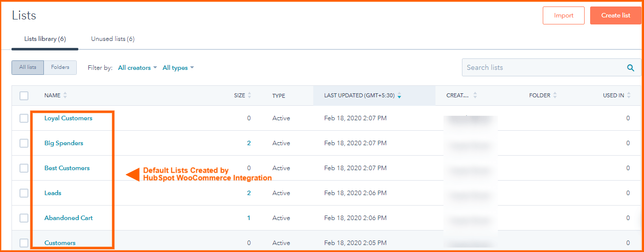Sort Last Updated descending arrow
This screenshot has width=644, height=252.
(399, 96)
